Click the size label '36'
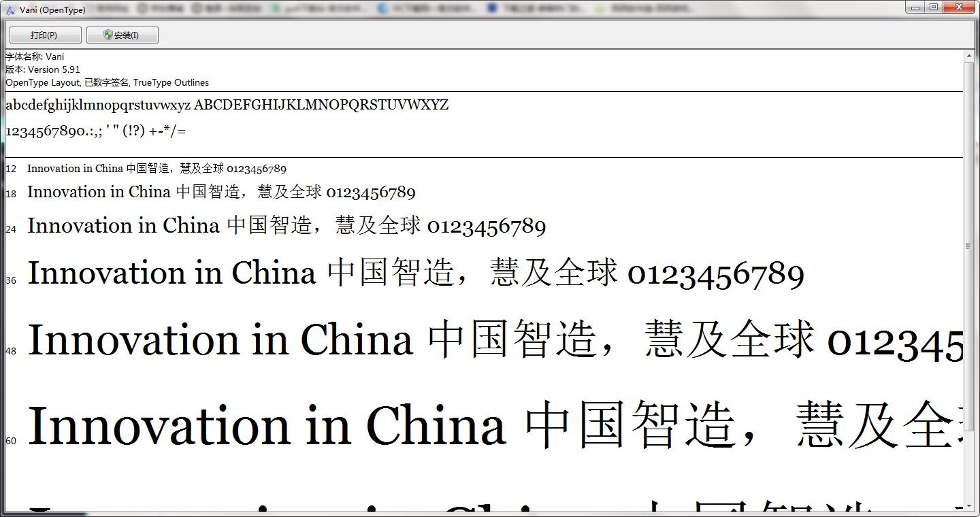The width and height of the screenshot is (980, 517). pyautogui.click(x=11, y=280)
